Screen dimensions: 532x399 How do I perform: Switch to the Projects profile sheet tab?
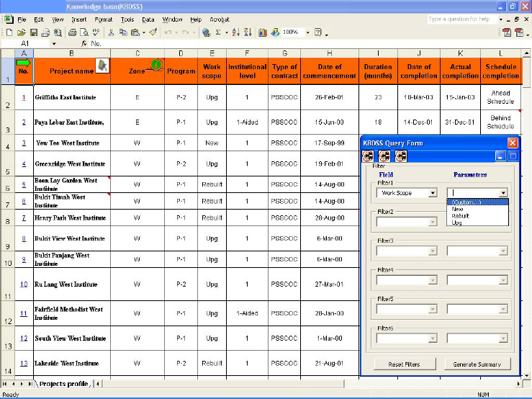(x=64, y=384)
